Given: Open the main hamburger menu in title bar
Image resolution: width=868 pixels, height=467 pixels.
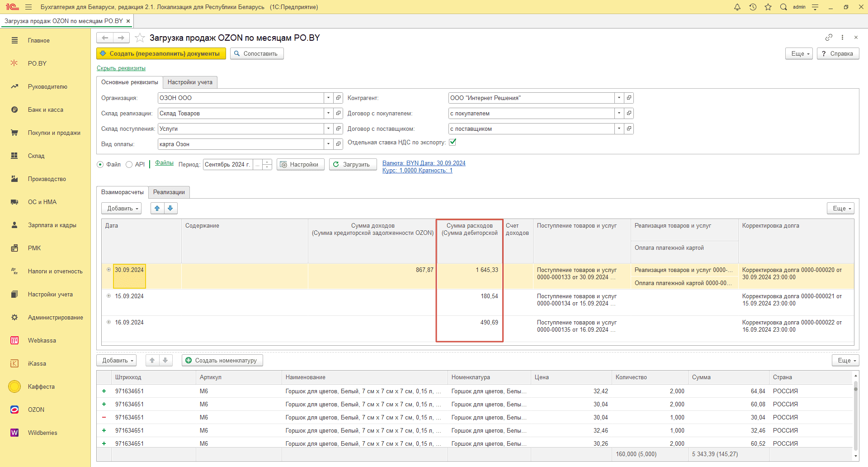Looking at the screenshot, I should coord(28,7).
